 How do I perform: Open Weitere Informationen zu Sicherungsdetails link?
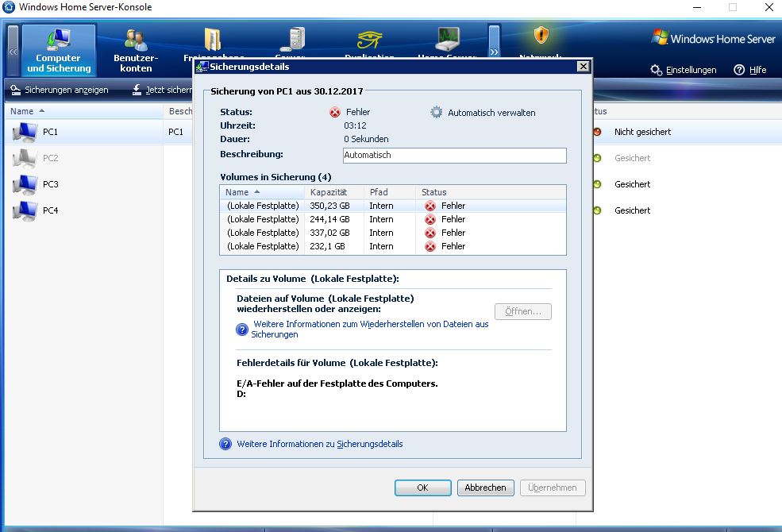coord(320,444)
